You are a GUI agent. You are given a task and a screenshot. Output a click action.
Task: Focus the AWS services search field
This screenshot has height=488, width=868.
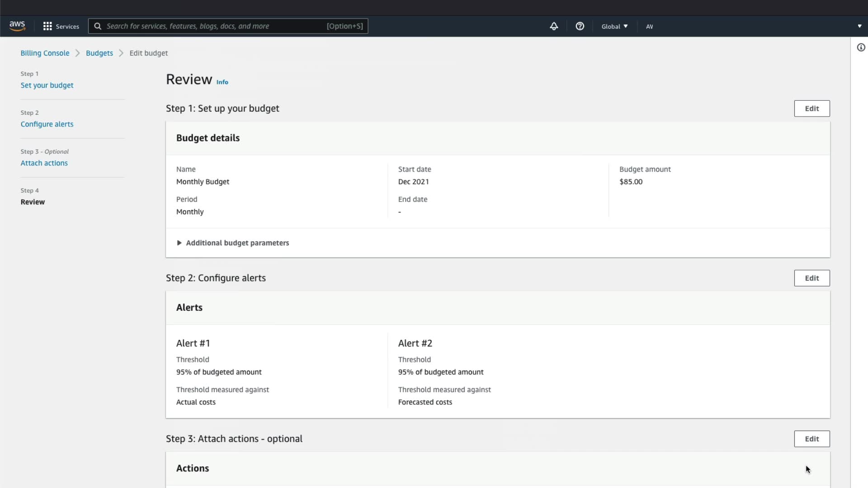212,26
